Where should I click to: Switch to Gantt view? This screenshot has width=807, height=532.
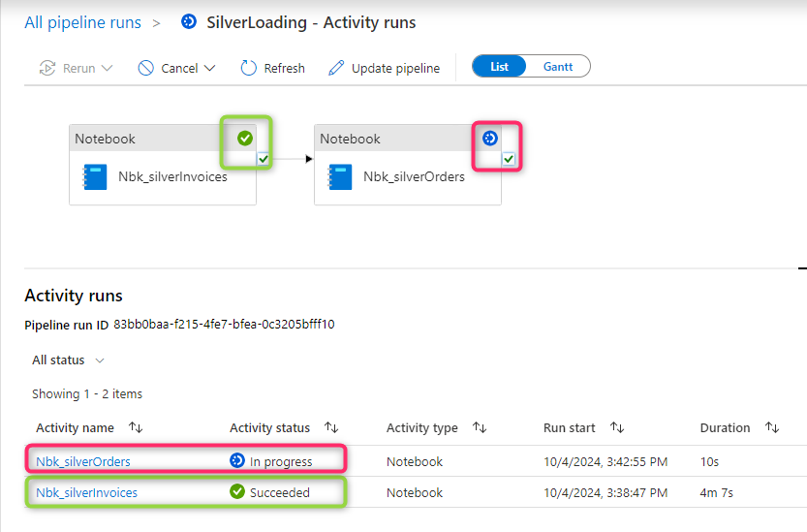[x=558, y=67]
